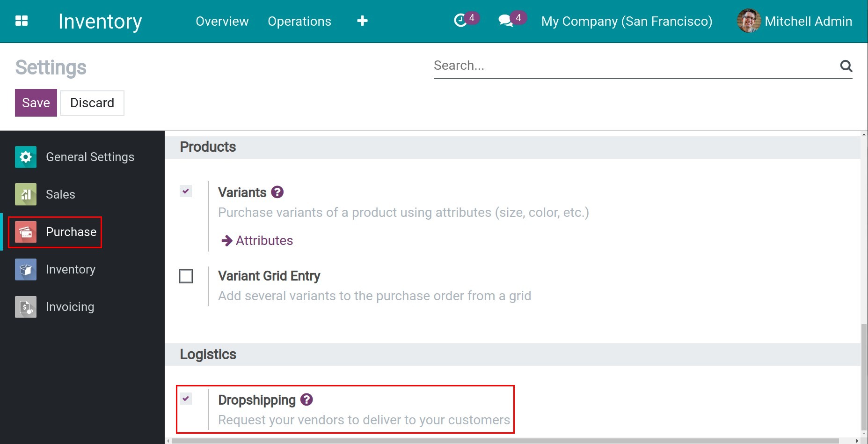Viewport: 868px width, 444px height.
Task: Toggle the Dropshipping checkbox
Action: 186,399
